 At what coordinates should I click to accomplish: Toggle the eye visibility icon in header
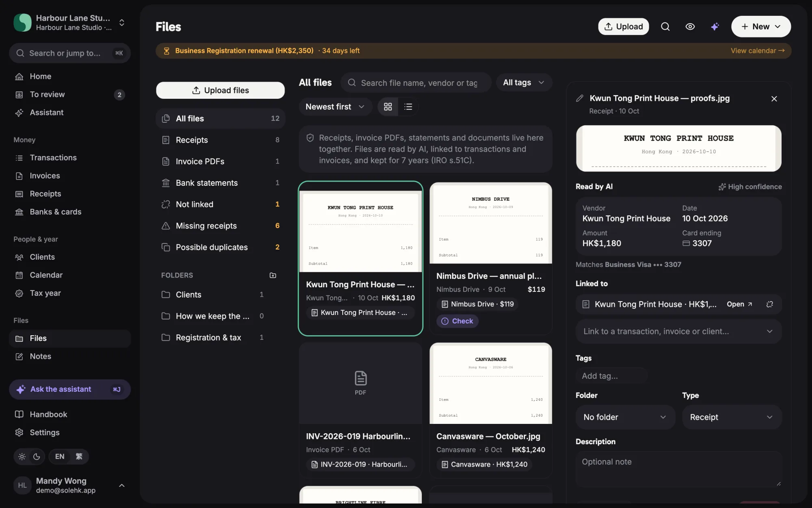click(690, 26)
